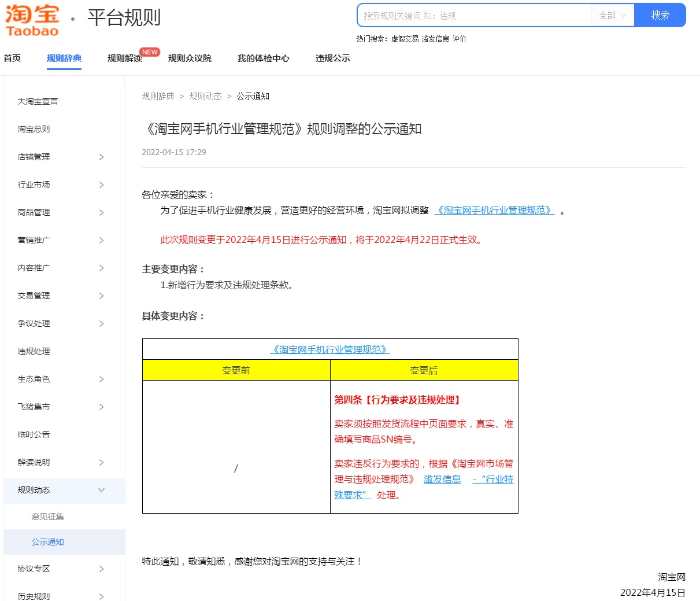
Task: Click the 搜索 button
Action: tap(660, 15)
